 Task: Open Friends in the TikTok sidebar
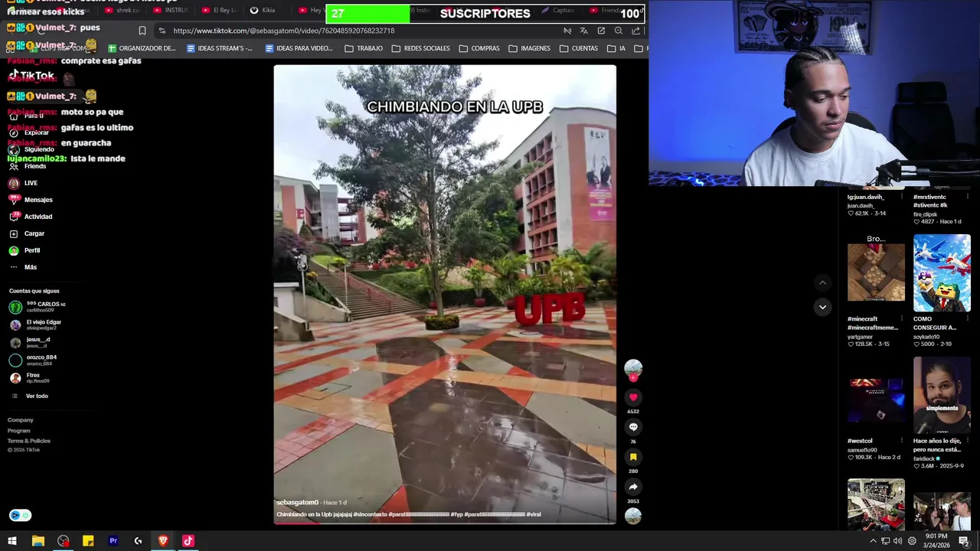28,166
